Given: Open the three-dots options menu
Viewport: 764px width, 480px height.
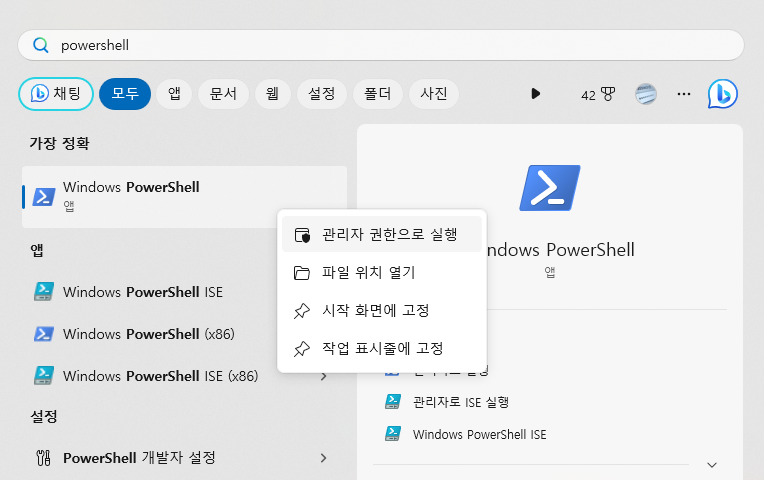Looking at the screenshot, I should [x=684, y=94].
